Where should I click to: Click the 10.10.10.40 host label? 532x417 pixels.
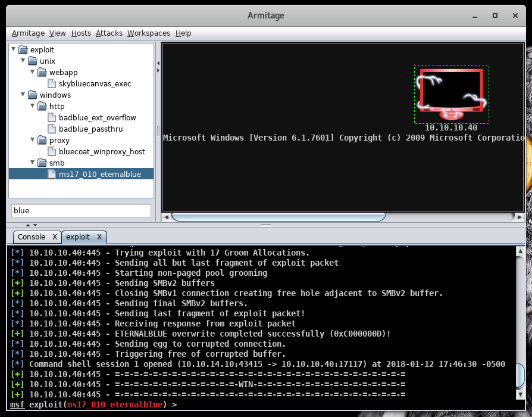pyautogui.click(x=451, y=127)
